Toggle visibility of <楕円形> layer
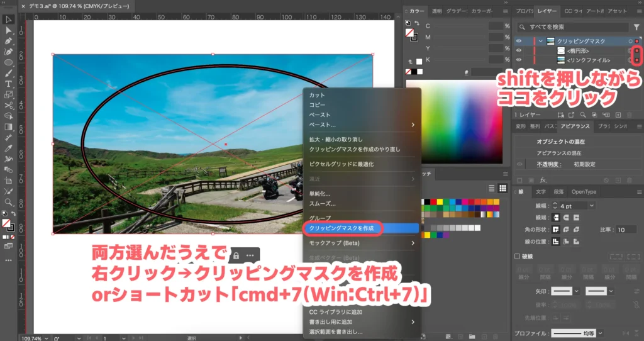Screen dimensions: 644x341 point(519,51)
